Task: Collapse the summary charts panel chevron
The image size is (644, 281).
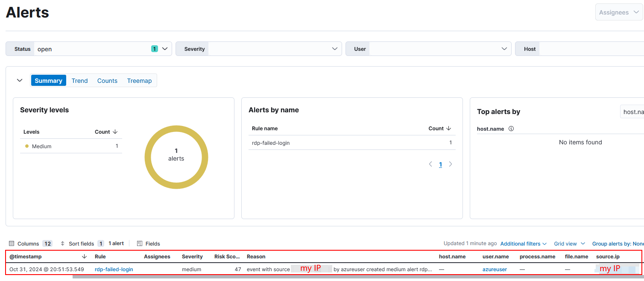Action: (x=20, y=80)
